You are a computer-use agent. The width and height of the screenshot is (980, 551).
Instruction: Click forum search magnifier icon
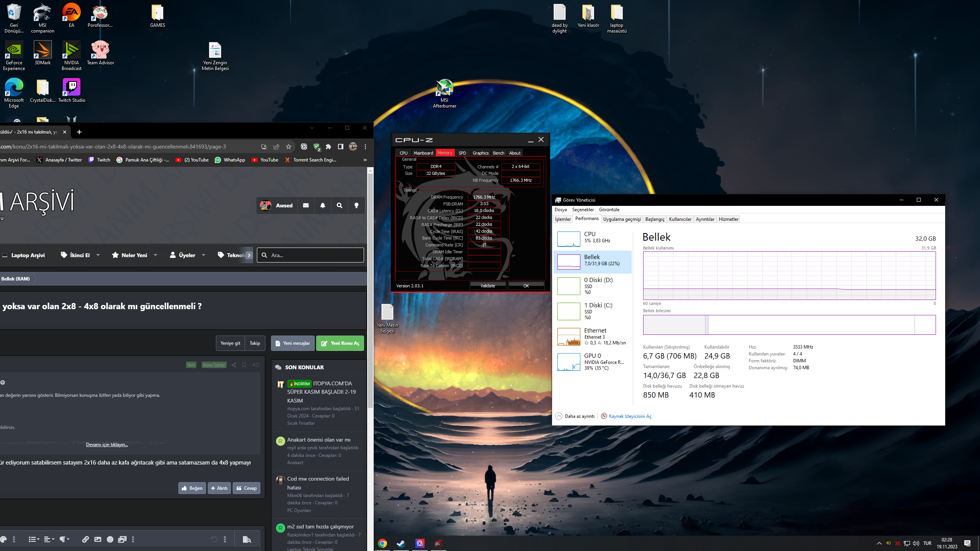(x=340, y=205)
